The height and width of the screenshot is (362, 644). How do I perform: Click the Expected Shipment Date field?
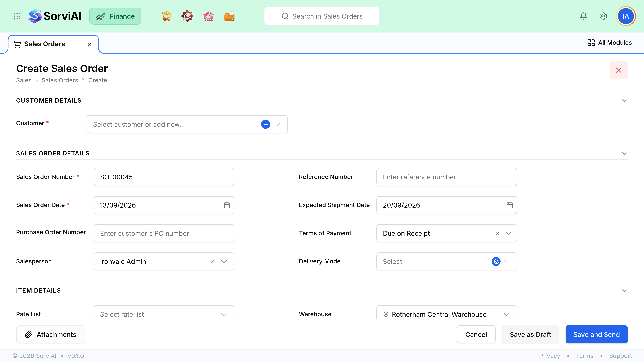[x=446, y=205]
